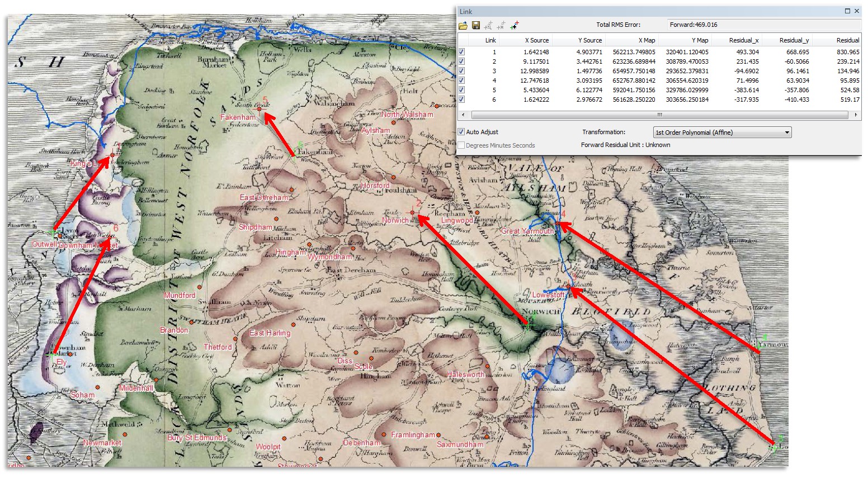The width and height of the screenshot is (868, 478).
Task: Click the Total RMS Error field showing Forward:469.016
Action: point(763,25)
